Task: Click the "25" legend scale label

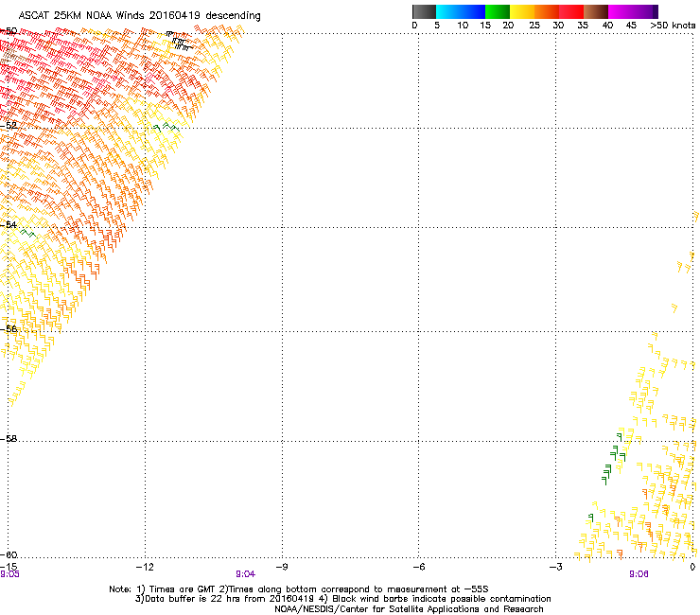Action: tap(534, 26)
